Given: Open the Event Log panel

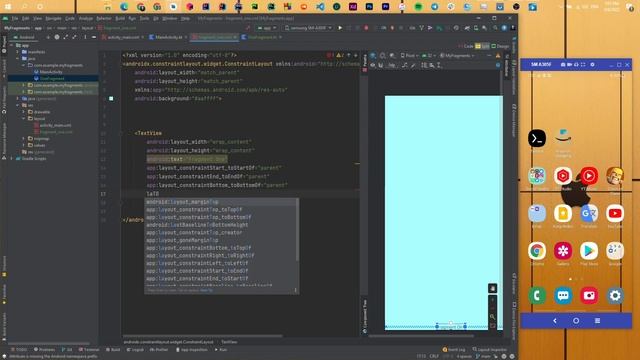Looking at the screenshot, I should coord(454,350).
